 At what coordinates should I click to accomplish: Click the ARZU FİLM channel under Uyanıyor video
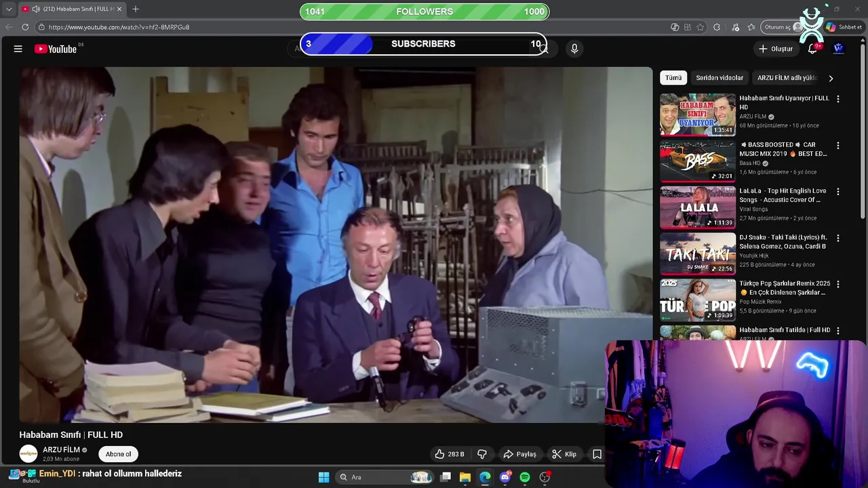[x=753, y=117]
